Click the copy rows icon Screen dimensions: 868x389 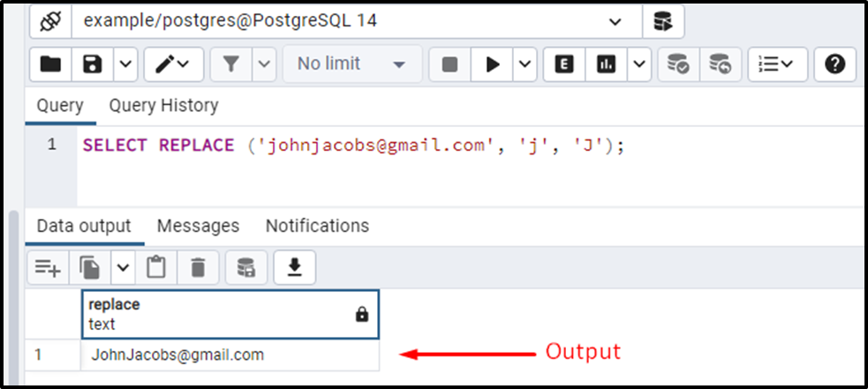coord(90,268)
